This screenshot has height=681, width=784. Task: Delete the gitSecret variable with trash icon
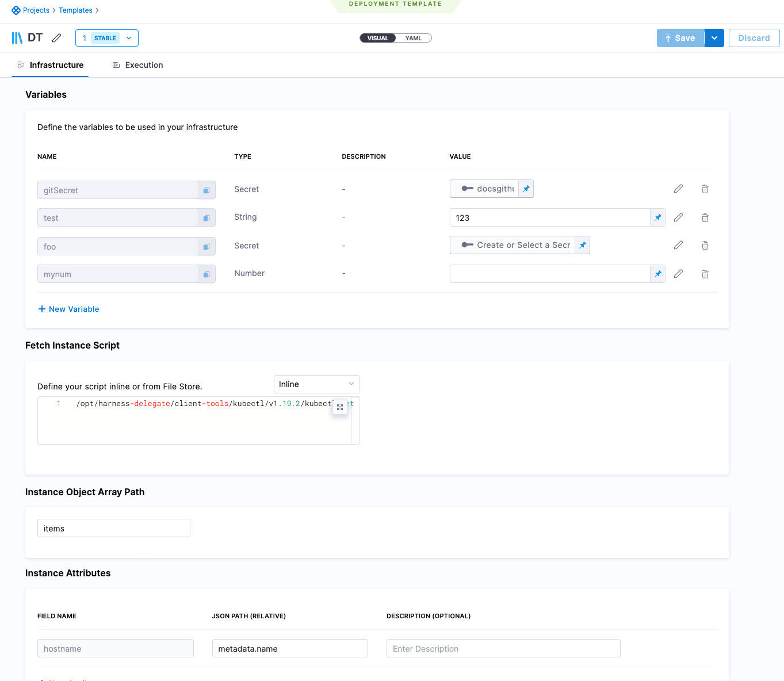point(705,189)
